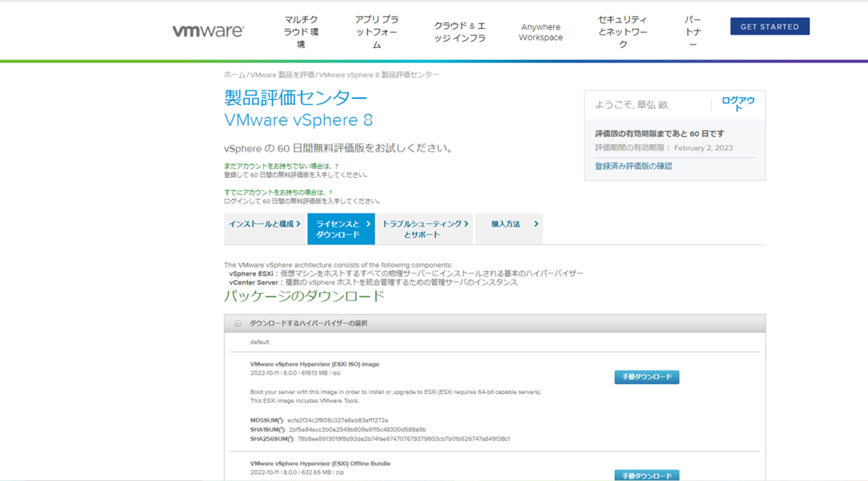The height and width of the screenshot is (481, 868).
Task: Click the GET STARTED button
Action: tap(770, 27)
